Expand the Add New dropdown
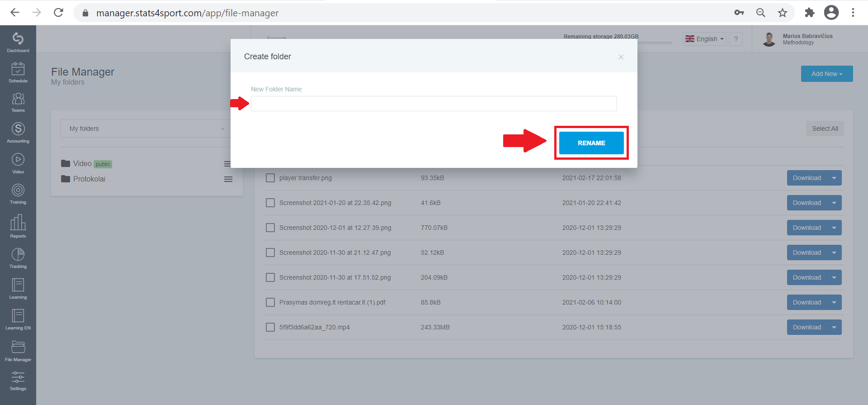Viewport: 868px width, 405px height. (x=827, y=74)
